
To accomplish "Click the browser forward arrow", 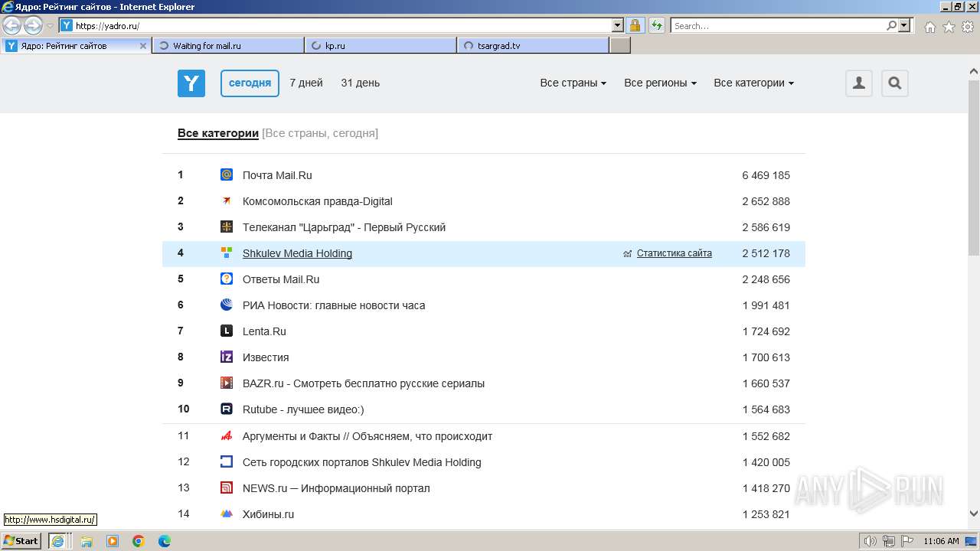I will pyautogui.click(x=33, y=26).
